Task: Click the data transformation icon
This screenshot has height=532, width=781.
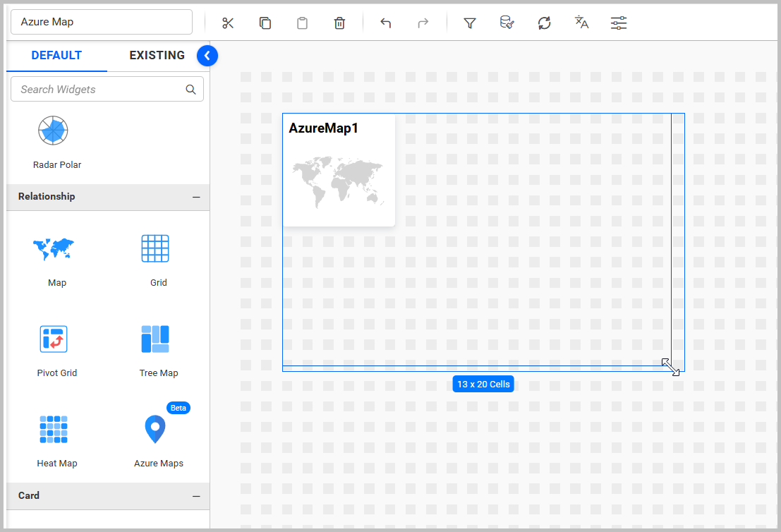Action: point(507,23)
